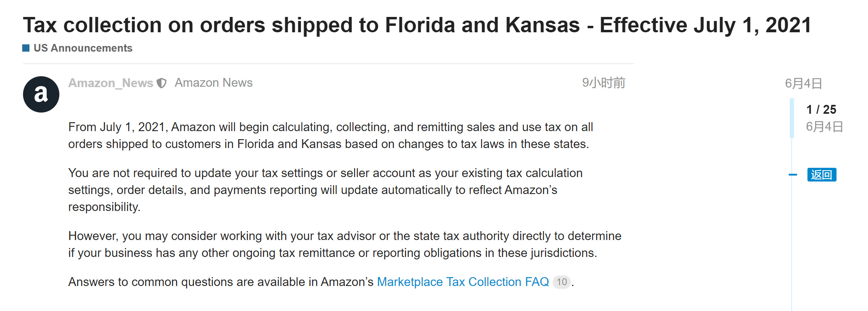Click the paragraph starting "You are not required"
This screenshot has width=868, height=311.
[325, 190]
